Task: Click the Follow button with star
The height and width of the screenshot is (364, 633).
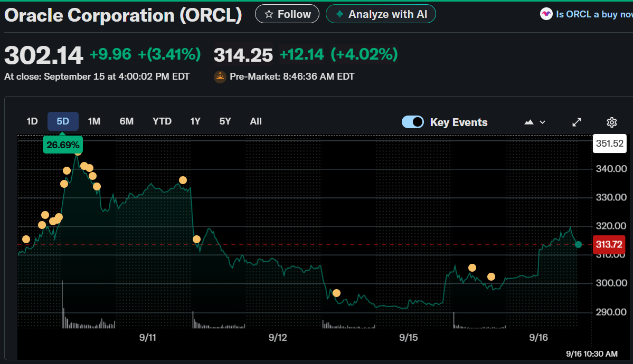Action: coord(287,14)
